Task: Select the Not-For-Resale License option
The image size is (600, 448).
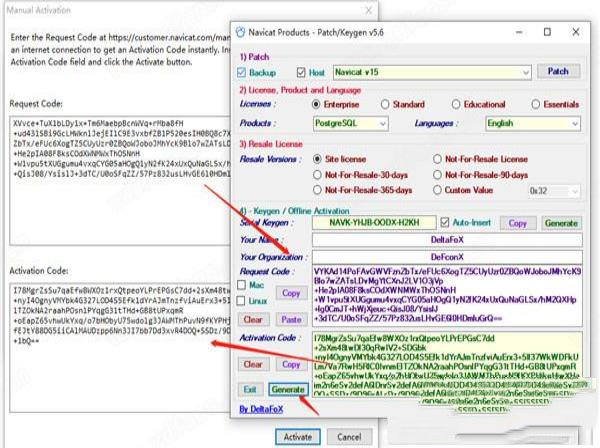Action: pyautogui.click(x=437, y=159)
